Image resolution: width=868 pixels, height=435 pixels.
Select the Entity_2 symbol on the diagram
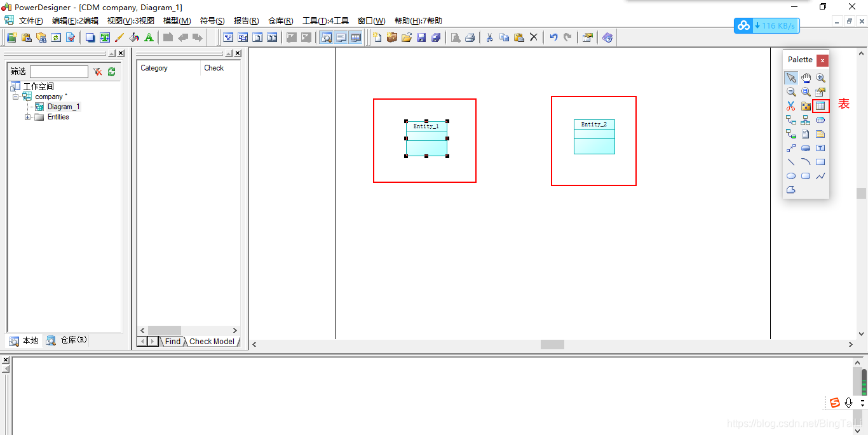[x=594, y=137]
